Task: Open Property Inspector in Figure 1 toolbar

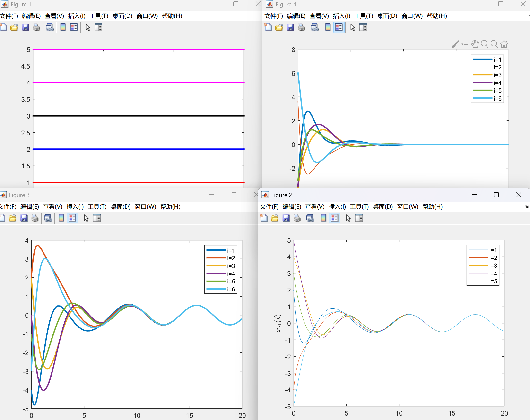Action: coord(98,27)
